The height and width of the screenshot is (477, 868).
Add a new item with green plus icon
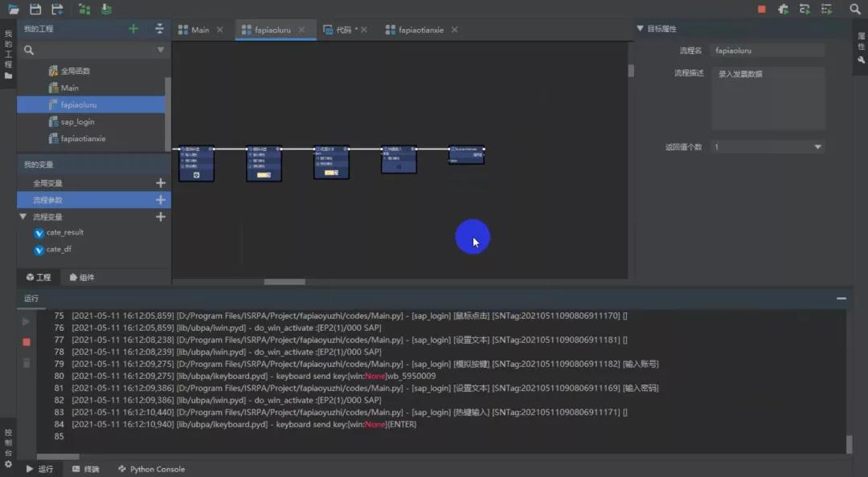(133, 29)
